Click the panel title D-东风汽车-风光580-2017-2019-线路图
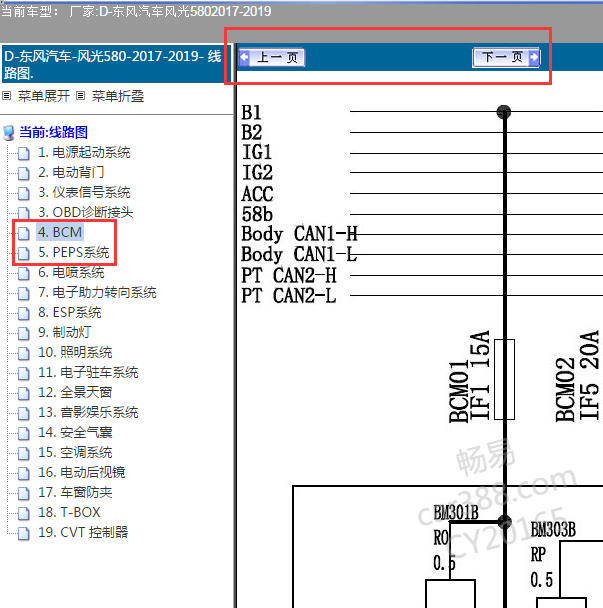Screen dimensions: 603x608 (x=112, y=64)
